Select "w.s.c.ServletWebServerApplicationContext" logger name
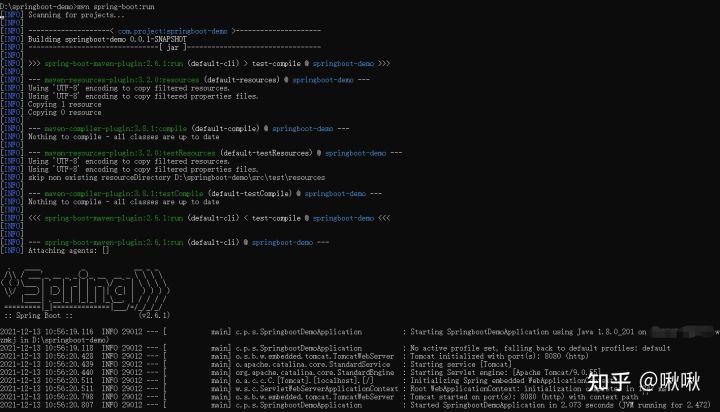 click(x=317, y=389)
